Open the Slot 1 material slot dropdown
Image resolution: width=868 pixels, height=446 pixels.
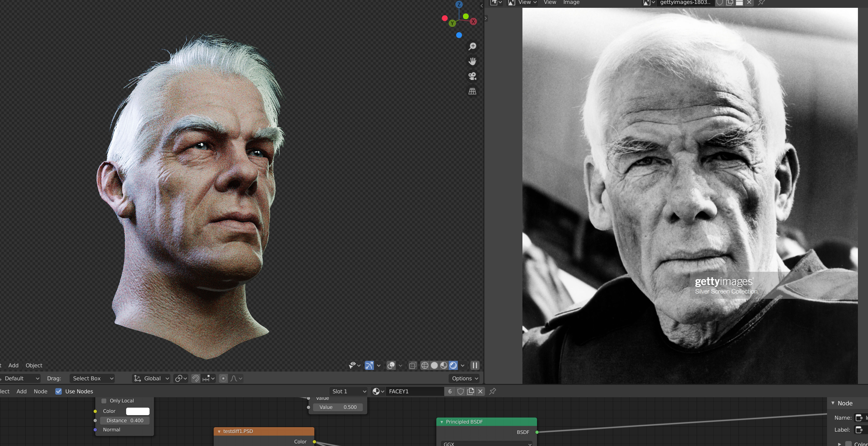pyautogui.click(x=349, y=391)
